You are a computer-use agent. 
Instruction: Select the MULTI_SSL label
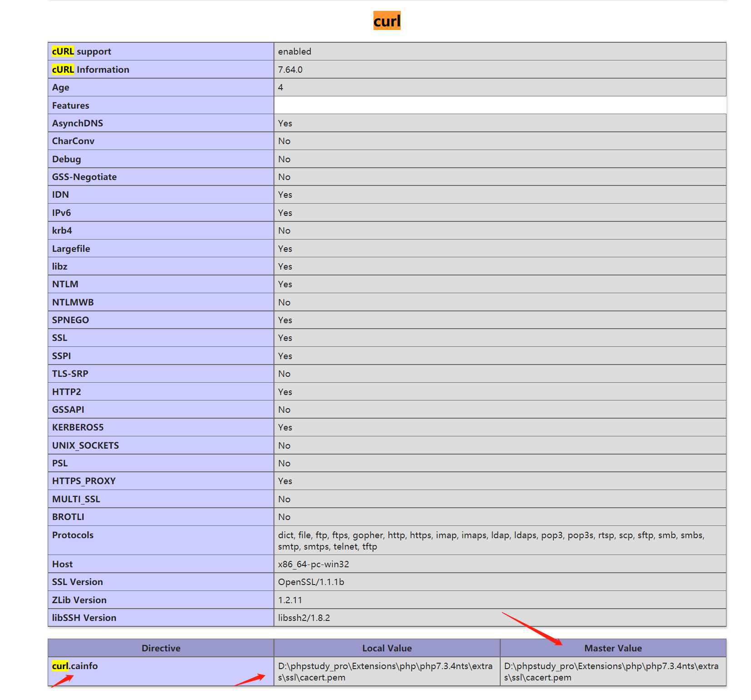[76, 499]
